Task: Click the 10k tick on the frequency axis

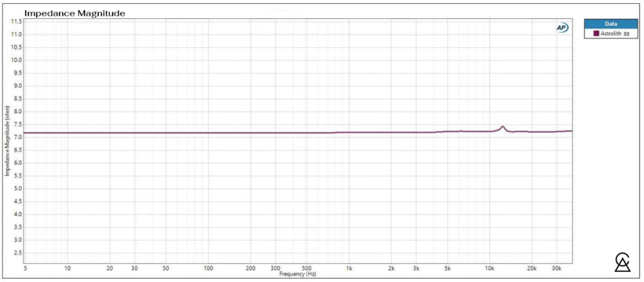Action: (x=489, y=268)
